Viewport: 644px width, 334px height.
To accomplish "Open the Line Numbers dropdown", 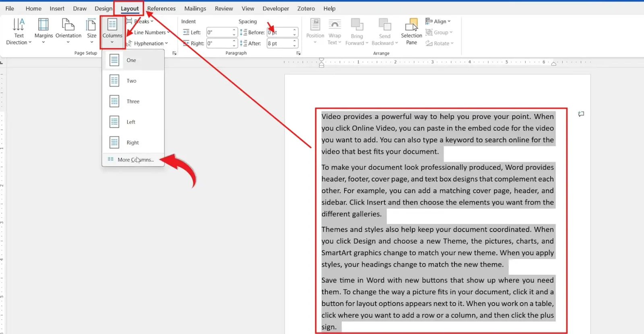I will (151, 32).
